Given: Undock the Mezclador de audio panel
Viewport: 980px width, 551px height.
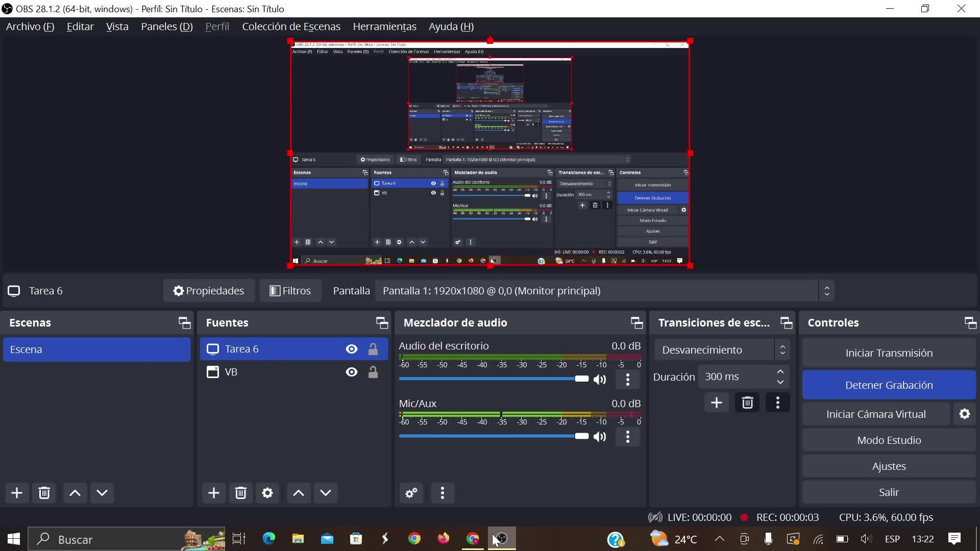Looking at the screenshot, I should [636, 322].
